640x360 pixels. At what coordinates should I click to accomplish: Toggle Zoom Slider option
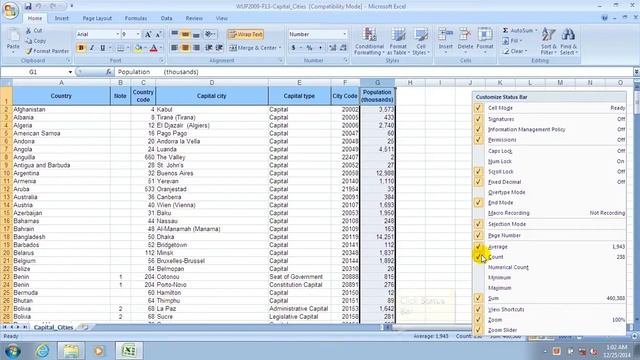pyautogui.click(x=549, y=330)
